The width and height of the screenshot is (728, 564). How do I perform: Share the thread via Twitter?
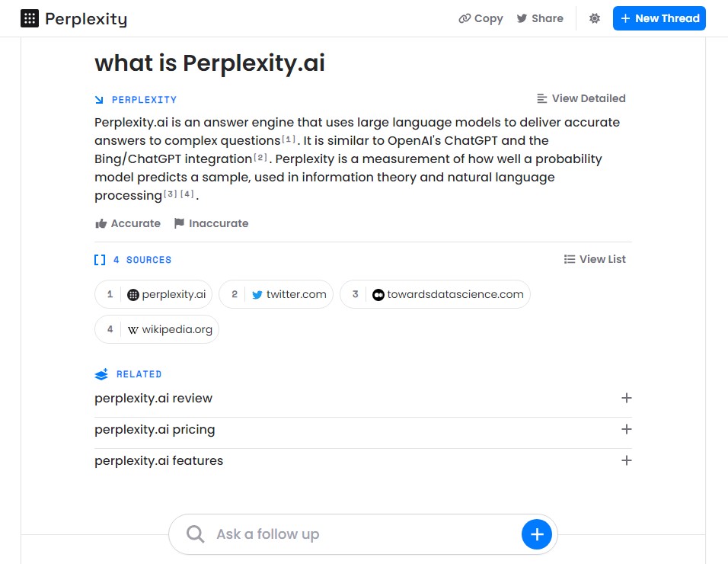click(x=540, y=18)
